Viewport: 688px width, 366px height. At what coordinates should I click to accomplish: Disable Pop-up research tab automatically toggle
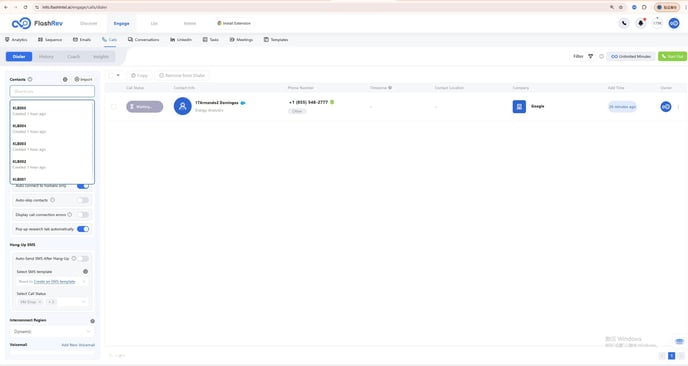coord(83,229)
